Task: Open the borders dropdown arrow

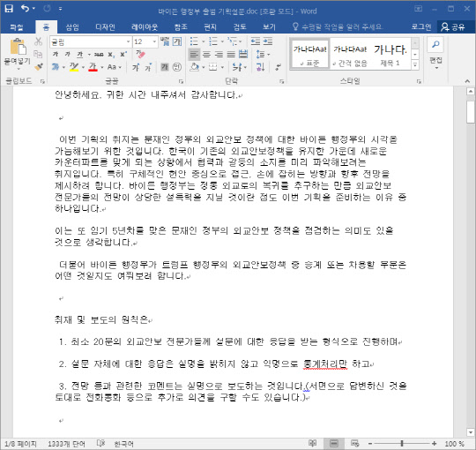Action: click(x=222, y=67)
